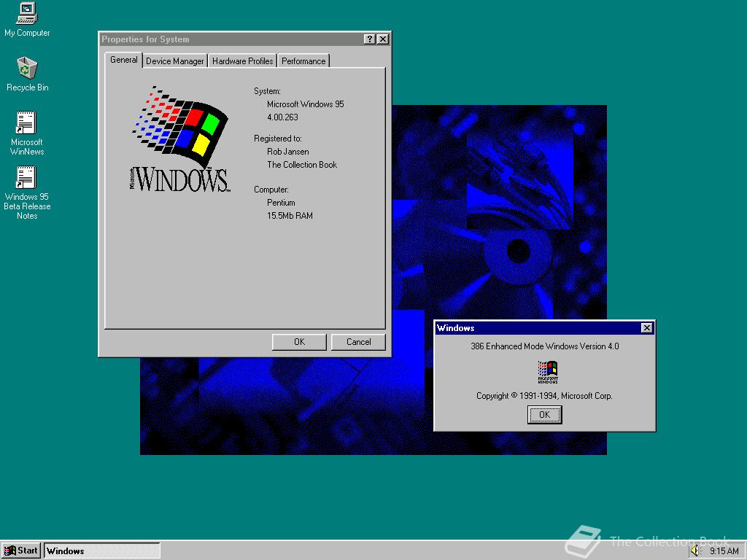The height and width of the screenshot is (560, 747).
Task: Activate the help question mark in the title bar
Action: [x=370, y=39]
